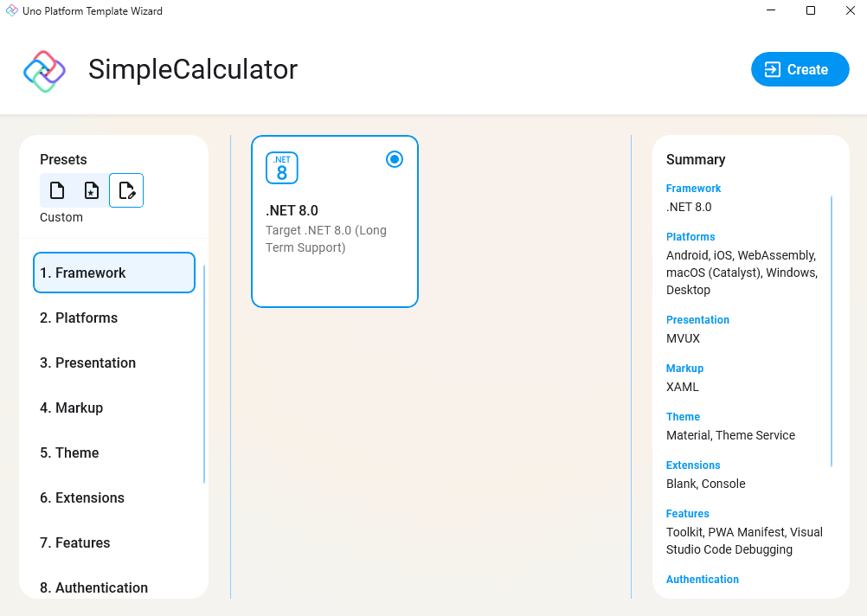Open the Markup step
Screen dimensions: 867x616
113,407
